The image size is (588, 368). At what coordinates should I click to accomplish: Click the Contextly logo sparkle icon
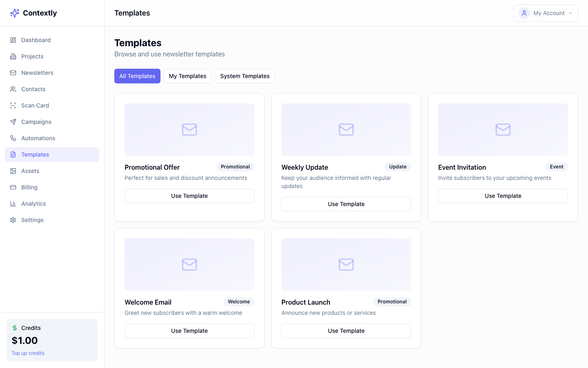pyautogui.click(x=15, y=13)
